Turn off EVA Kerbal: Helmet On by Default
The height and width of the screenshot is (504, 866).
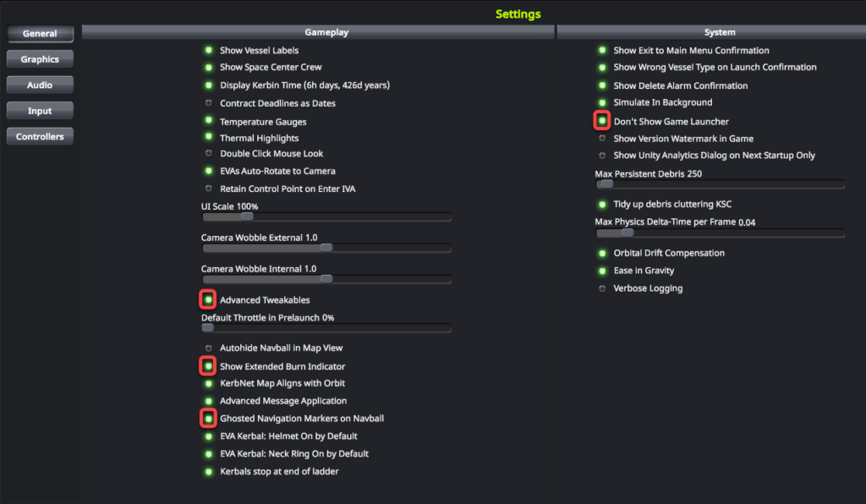click(x=208, y=436)
